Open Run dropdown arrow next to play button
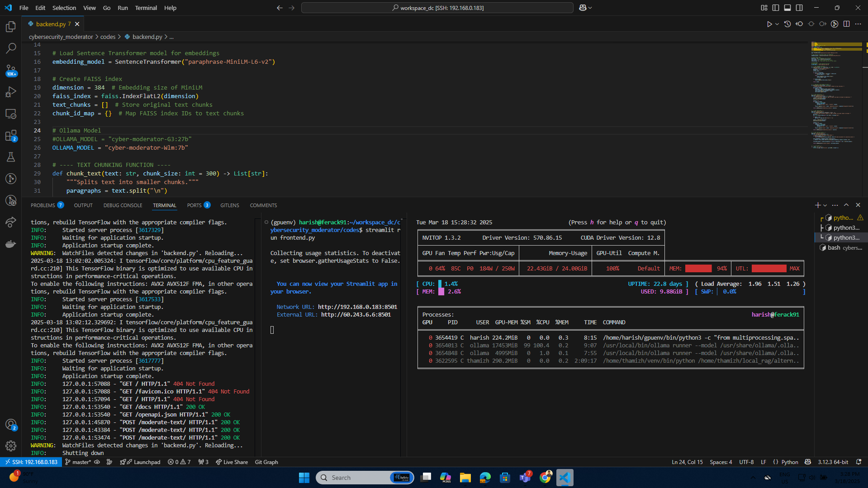The width and height of the screenshot is (868, 488). 777,24
